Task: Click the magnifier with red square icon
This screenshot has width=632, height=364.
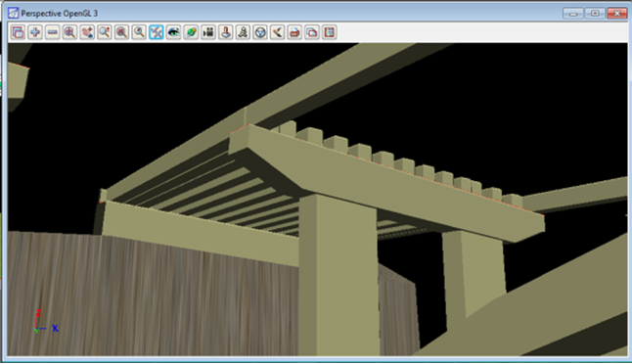Action: [121, 32]
